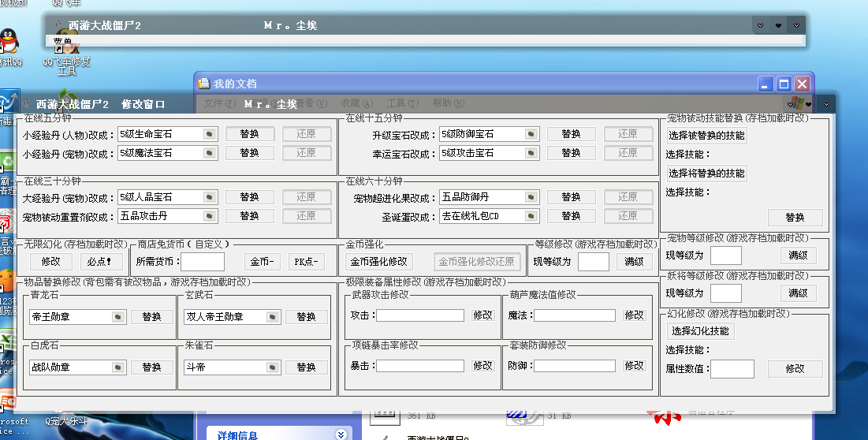Focus the 攻击 value input field

(x=420, y=315)
